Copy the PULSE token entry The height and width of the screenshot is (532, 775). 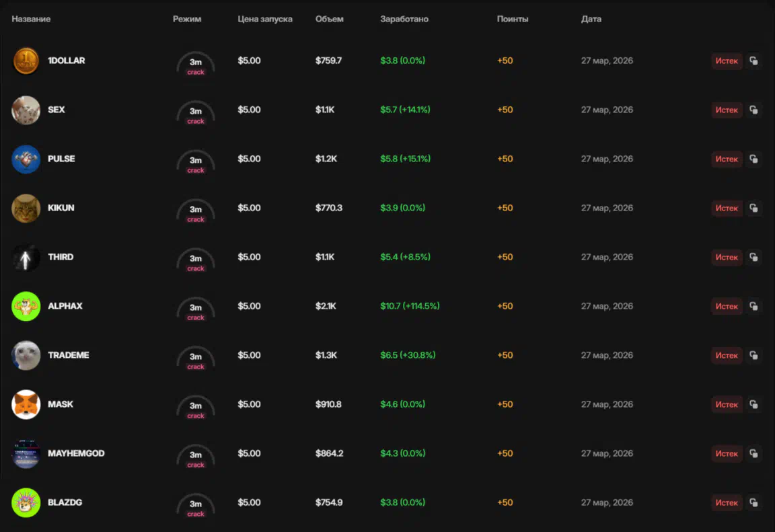(x=753, y=159)
